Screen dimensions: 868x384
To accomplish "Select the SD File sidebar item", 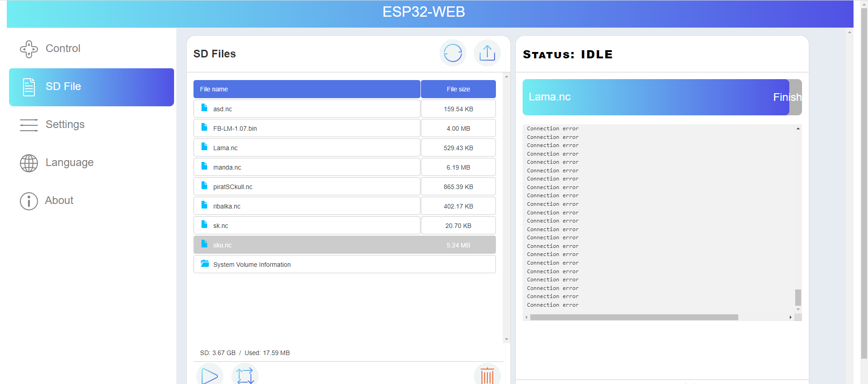I will click(x=91, y=87).
